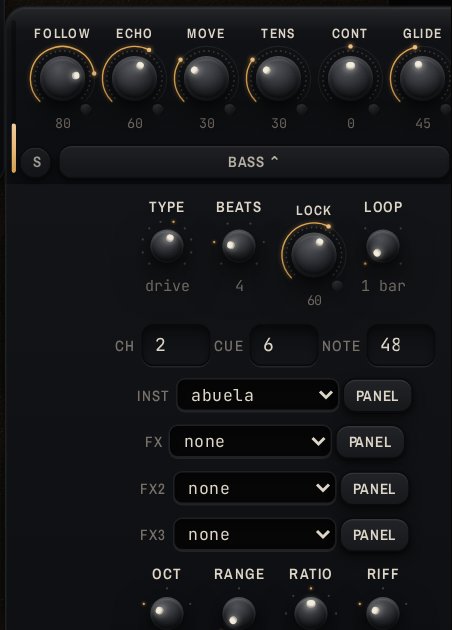Click the CUE input field showing 6
The image size is (452, 630).
(x=284, y=345)
